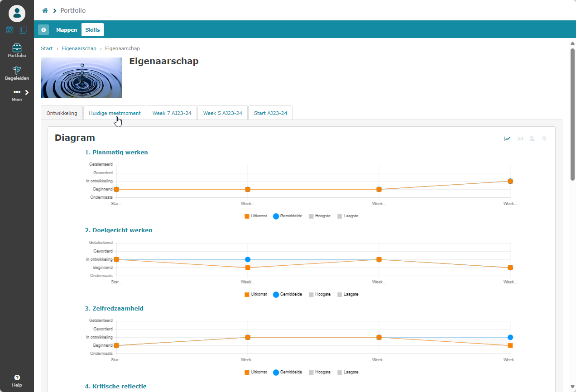
Task: Switch diagram to bar chart view
Action: (x=520, y=139)
